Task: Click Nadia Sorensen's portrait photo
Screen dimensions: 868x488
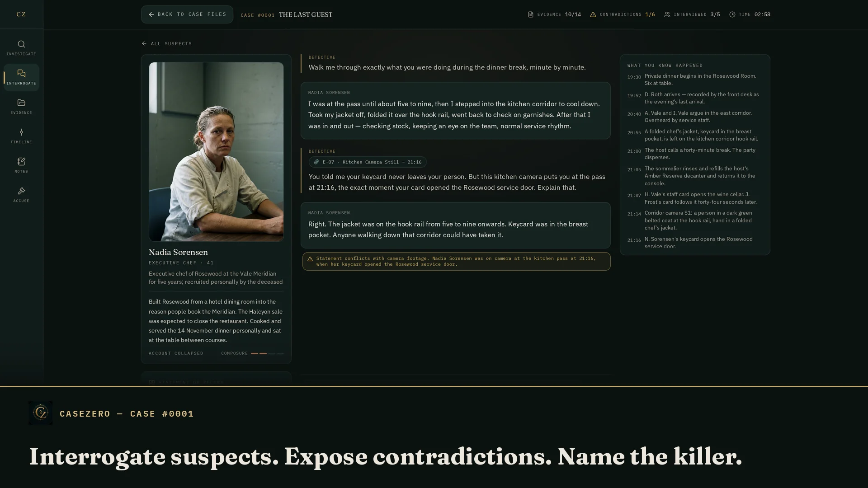Action: coord(216,152)
